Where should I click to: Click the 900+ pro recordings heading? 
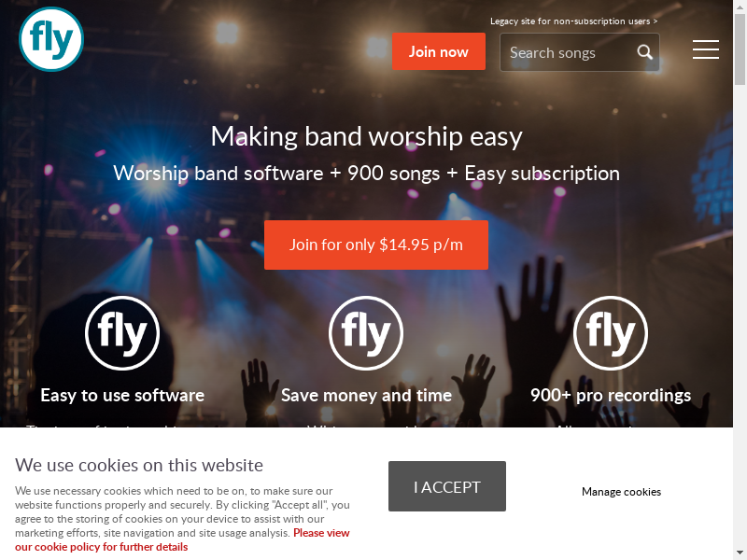click(611, 395)
